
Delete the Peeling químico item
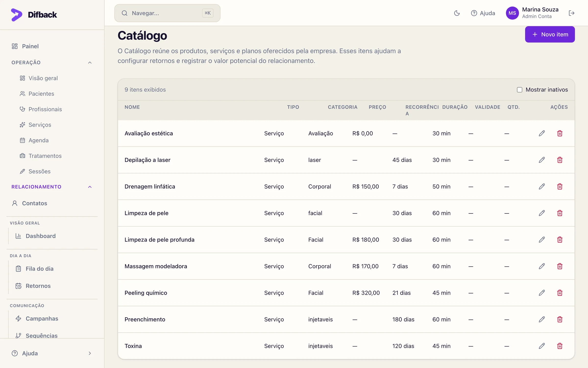pos(560,293)
